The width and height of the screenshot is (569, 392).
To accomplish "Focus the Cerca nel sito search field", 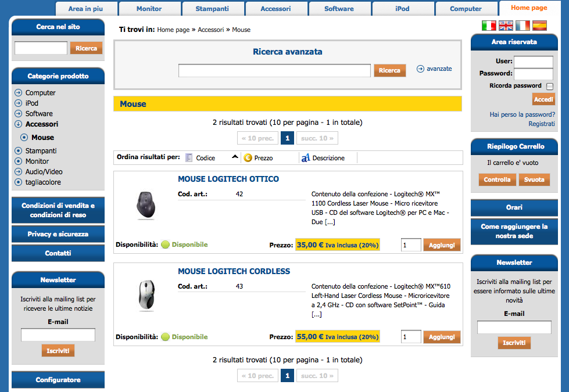I will click(41, 48).
